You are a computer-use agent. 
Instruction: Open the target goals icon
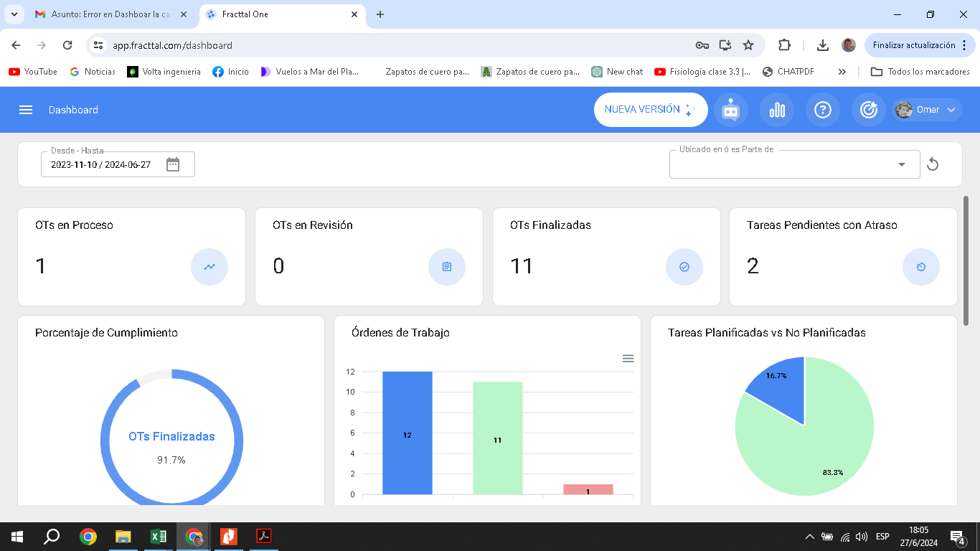(x=869, y=110)
